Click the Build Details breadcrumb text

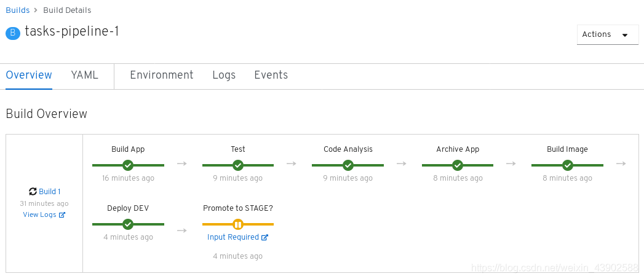coord(68,10)
